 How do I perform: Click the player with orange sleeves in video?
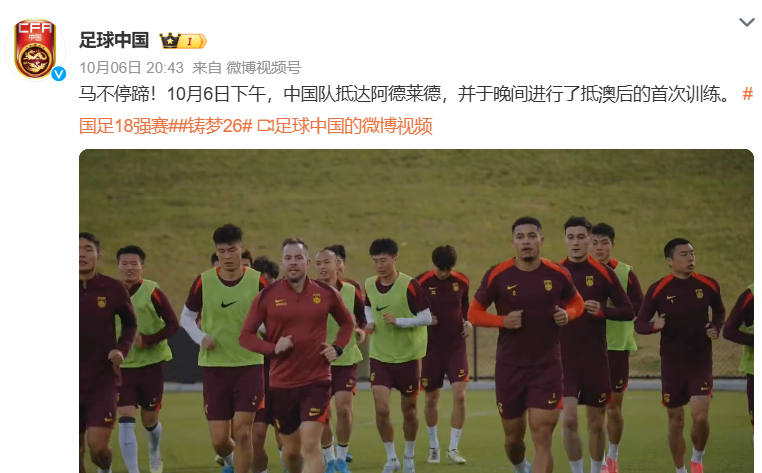[x=526, y=340]
